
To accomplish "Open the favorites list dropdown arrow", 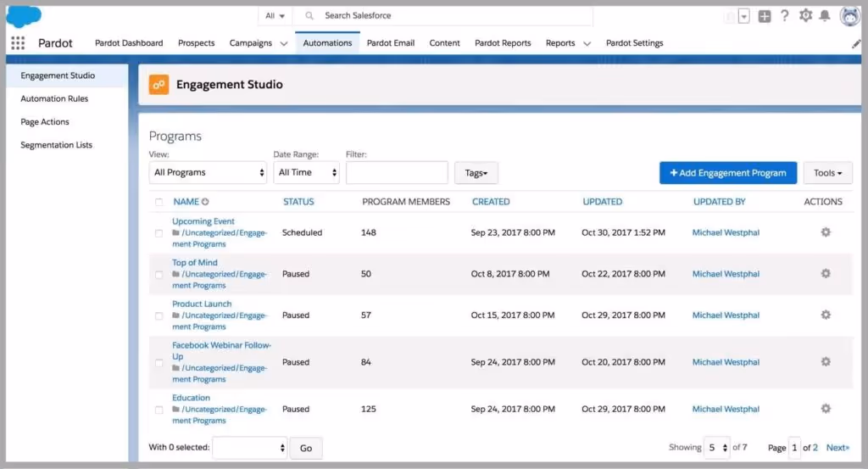I will [x=744, y=17].
